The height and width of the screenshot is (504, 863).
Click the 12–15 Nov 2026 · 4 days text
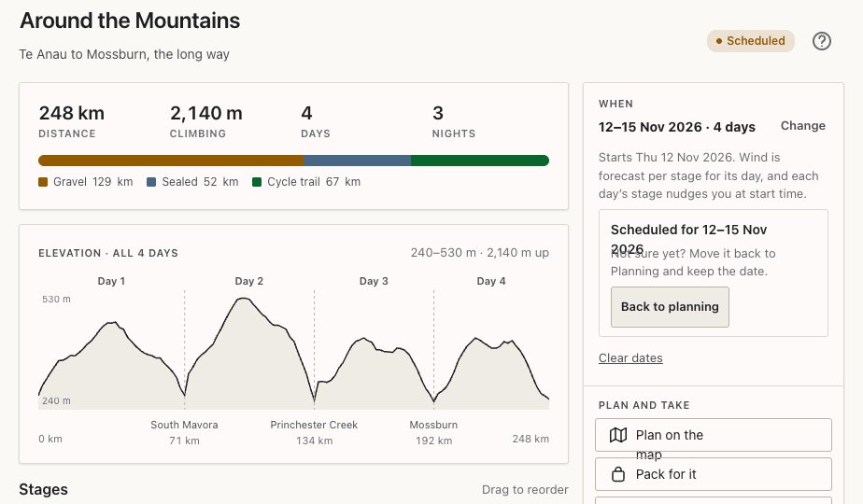[677, 127]
